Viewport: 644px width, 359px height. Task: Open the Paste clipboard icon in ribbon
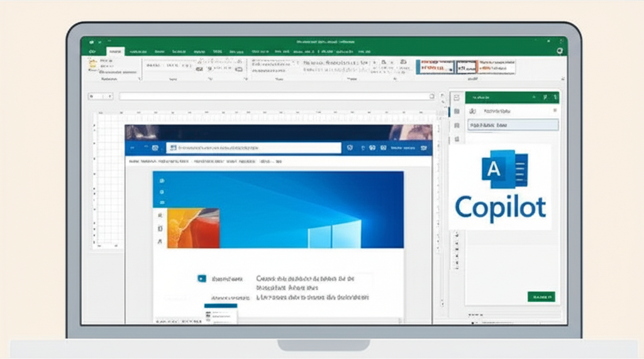[x=93, y=65]
